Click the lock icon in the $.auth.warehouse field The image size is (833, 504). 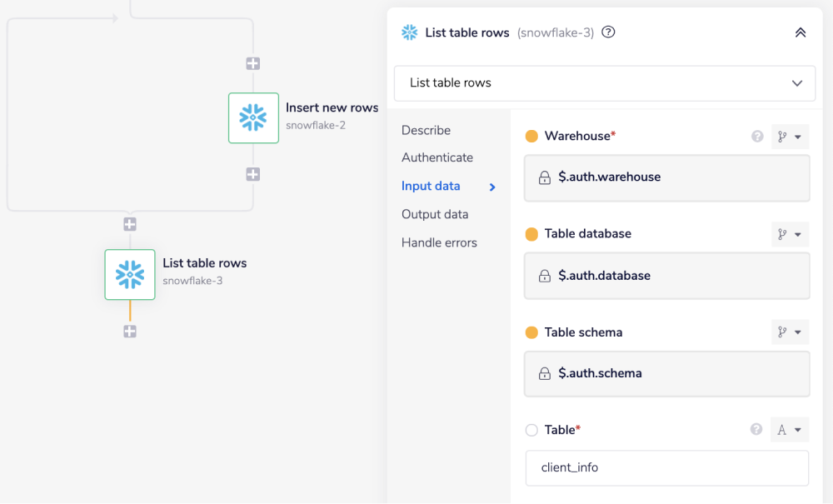point(543,177)
